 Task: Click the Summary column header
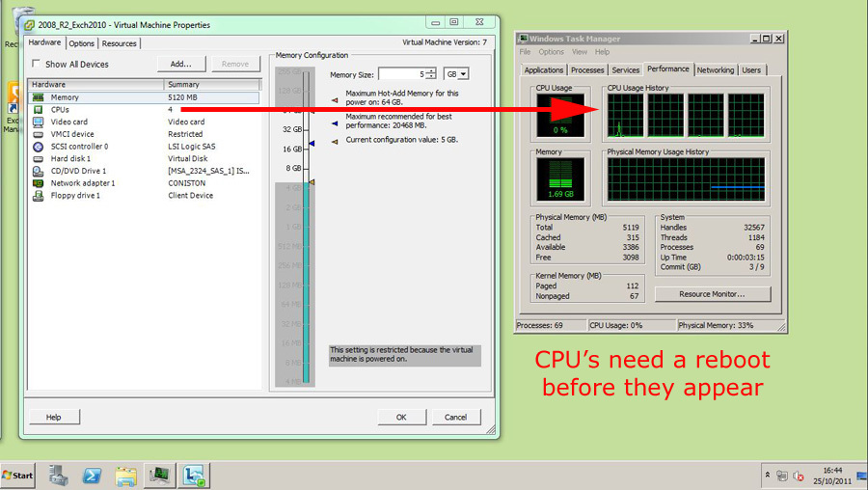212,85
